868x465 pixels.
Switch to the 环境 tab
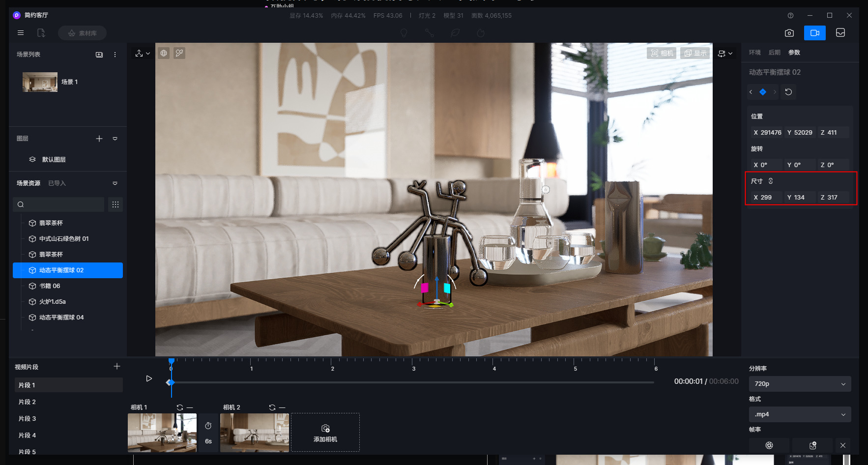[x=754, y=53]
